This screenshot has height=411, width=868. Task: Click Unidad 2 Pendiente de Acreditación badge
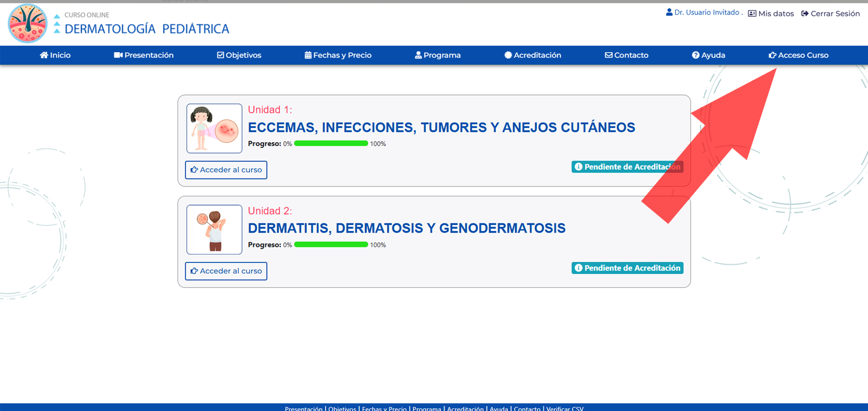coord(627,268)
